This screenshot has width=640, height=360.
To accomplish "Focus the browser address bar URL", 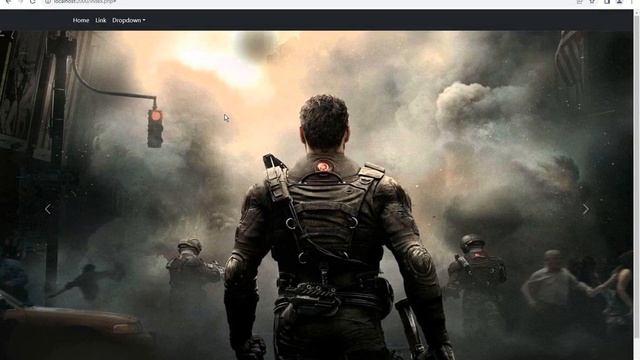I will point(85,2).
